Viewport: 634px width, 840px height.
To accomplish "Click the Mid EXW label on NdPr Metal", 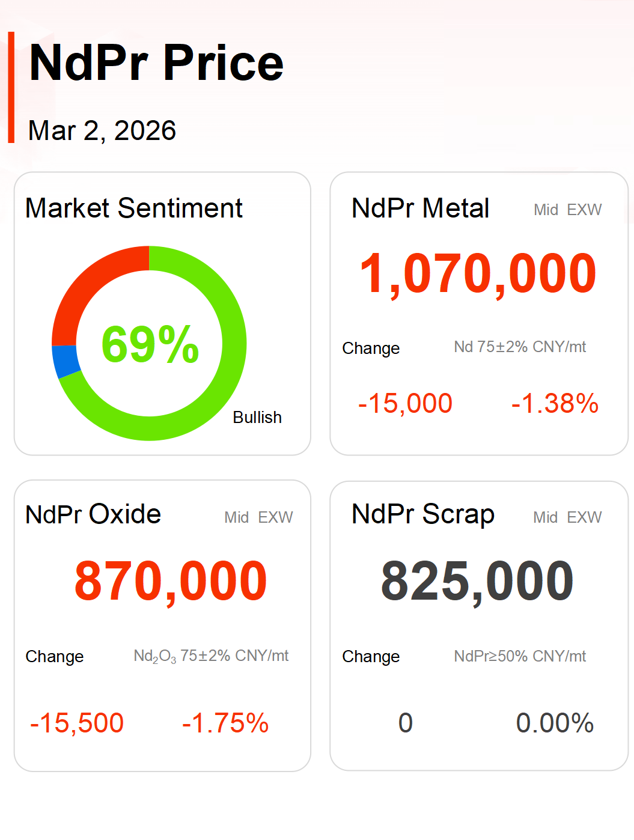I will [567, 210].
